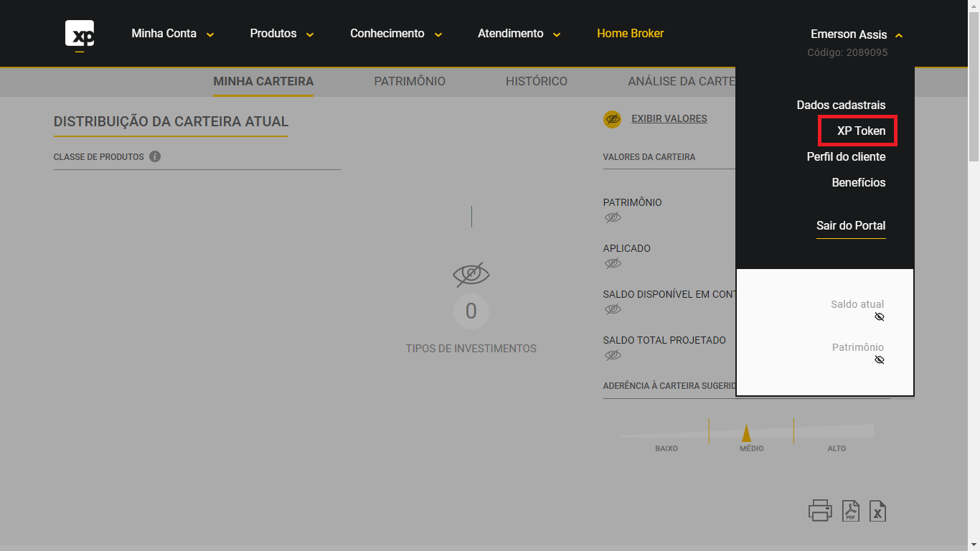
Task: Reveal Patrimônio in the user panel with the eye icon
Action: [x=880, y=360]
